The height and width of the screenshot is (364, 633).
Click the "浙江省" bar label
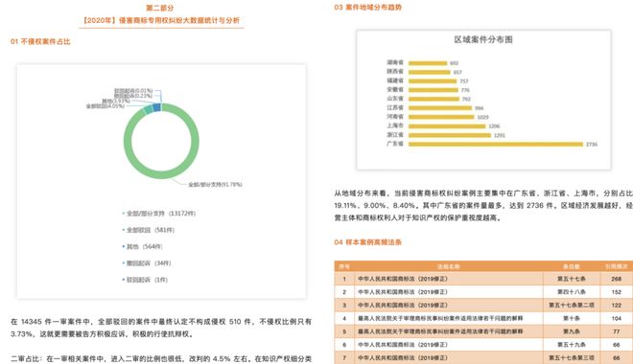pyautogui.click(x=395, y=135)
